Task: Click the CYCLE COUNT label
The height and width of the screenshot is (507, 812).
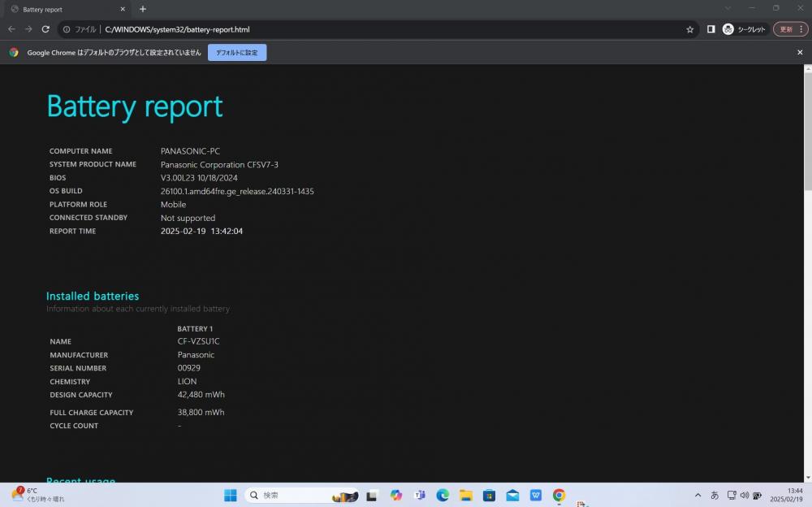Action: click(74, 426)
